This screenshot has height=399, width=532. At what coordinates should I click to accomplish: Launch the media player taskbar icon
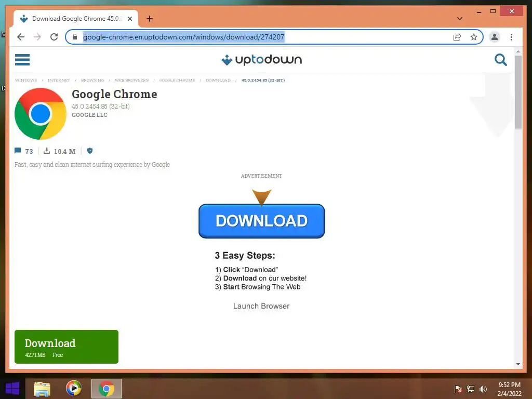coord(74,389)
